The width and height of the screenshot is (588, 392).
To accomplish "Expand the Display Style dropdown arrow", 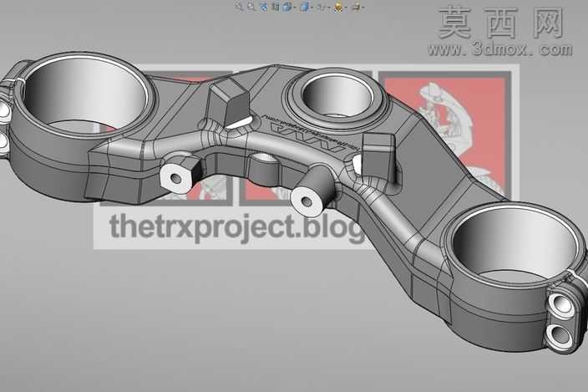I will (x=312, y=8).
